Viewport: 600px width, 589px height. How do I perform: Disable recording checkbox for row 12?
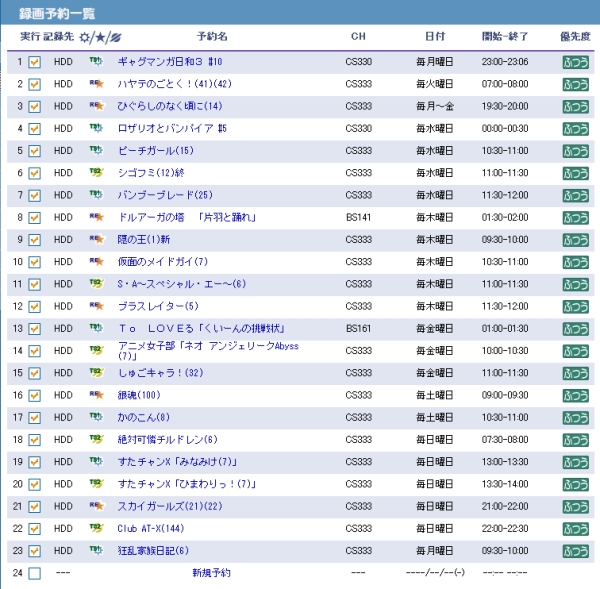tap(34, 306)
